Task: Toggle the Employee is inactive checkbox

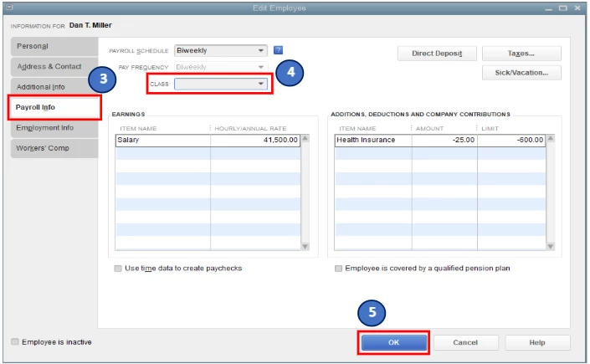Action: (15, 341)
